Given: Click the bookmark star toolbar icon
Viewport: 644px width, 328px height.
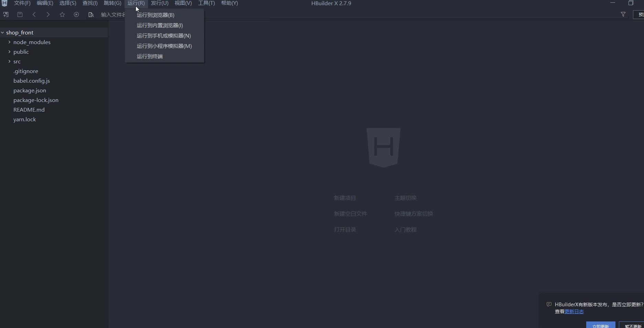Looking at the screenshot, I should [x=62, y=14].
